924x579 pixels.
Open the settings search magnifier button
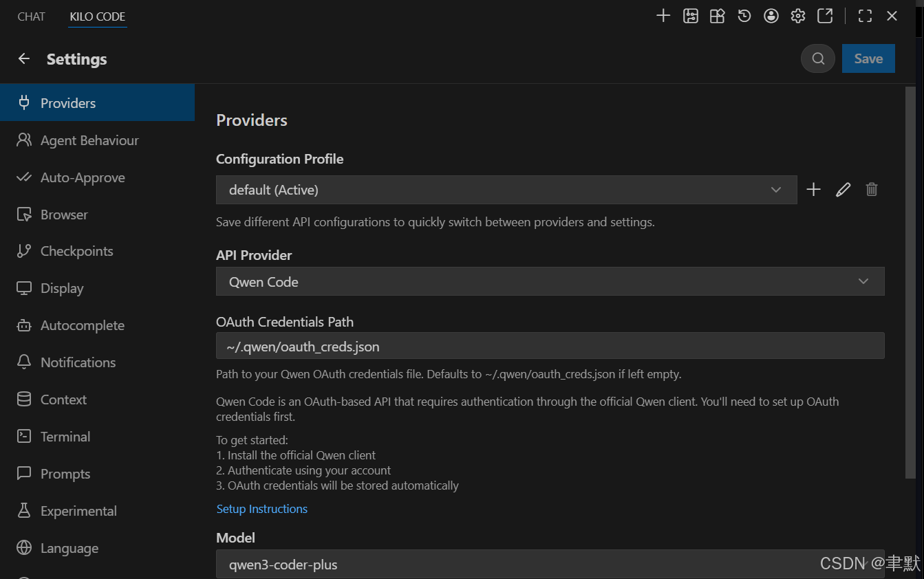818,58
